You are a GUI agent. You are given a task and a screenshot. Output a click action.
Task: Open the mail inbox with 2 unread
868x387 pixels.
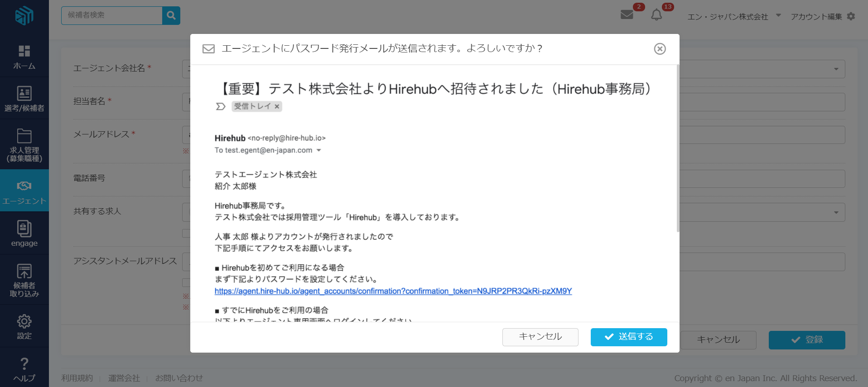627,14
